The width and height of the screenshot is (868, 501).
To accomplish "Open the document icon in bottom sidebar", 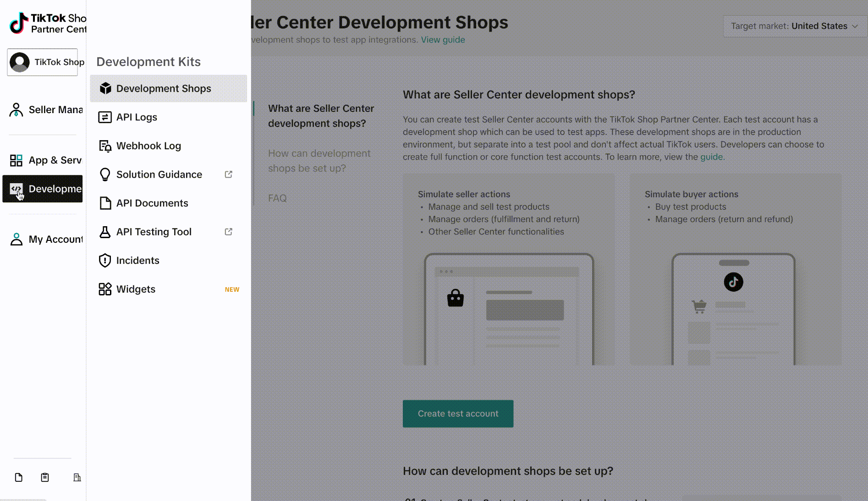I will pos(19,478).
